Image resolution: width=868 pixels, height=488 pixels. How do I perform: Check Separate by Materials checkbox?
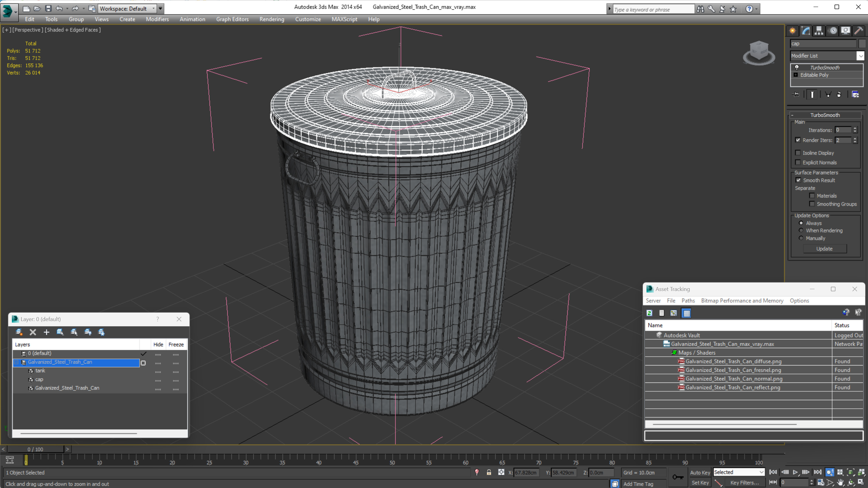(x=812, y=195)
